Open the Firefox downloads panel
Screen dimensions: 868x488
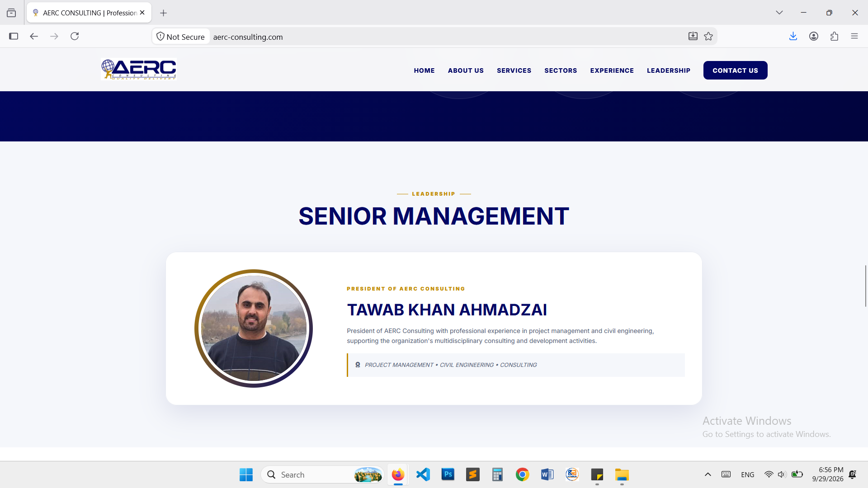(793, 36)
